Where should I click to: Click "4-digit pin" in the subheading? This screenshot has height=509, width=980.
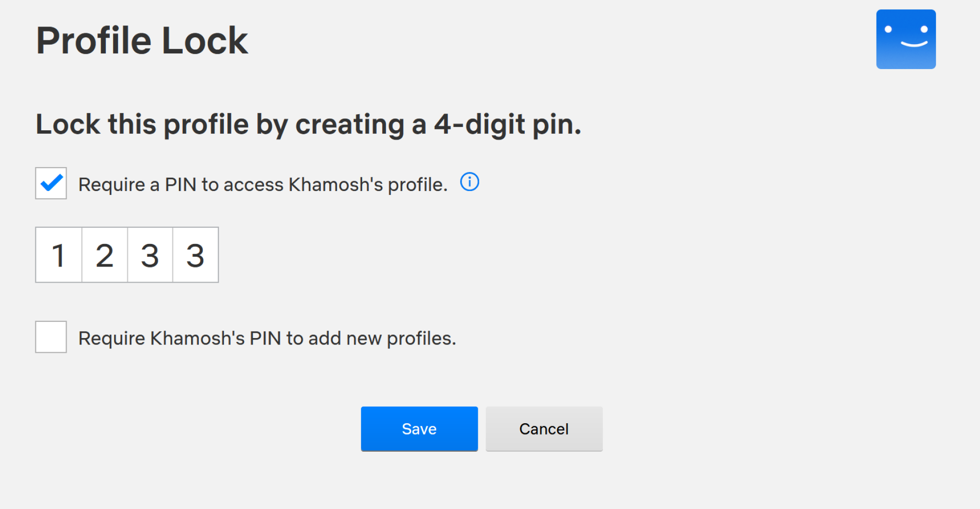click(507, 124)
